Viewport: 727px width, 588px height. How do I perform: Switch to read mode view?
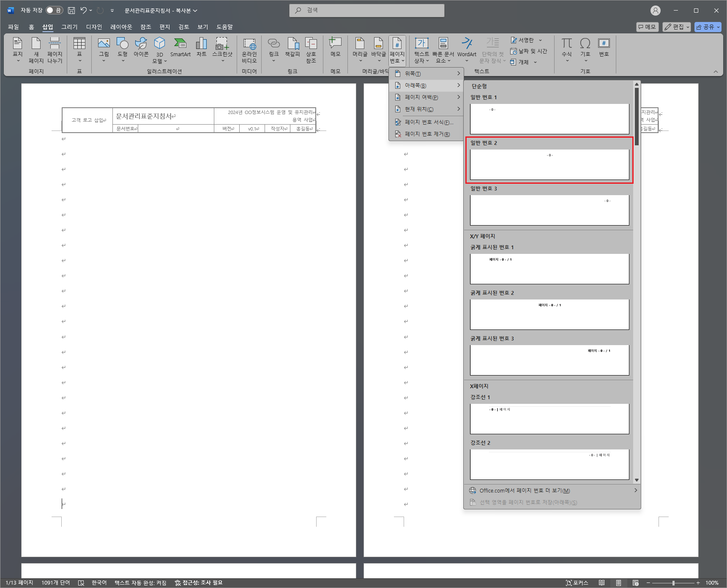(601, 583)
